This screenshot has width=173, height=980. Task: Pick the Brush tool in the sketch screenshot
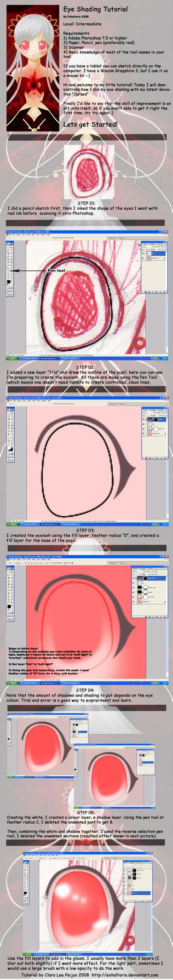coord(12,256)
